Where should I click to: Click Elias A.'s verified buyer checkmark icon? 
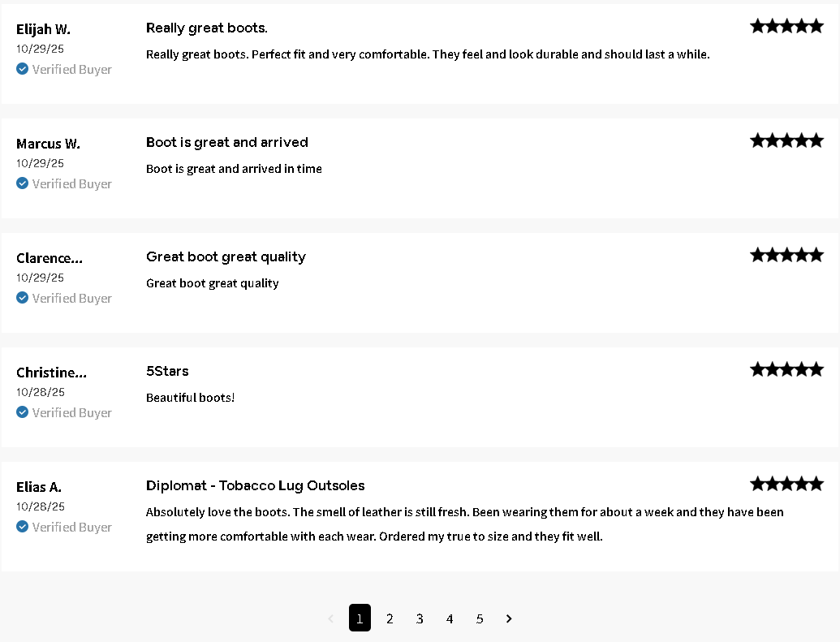coord(23,527)
